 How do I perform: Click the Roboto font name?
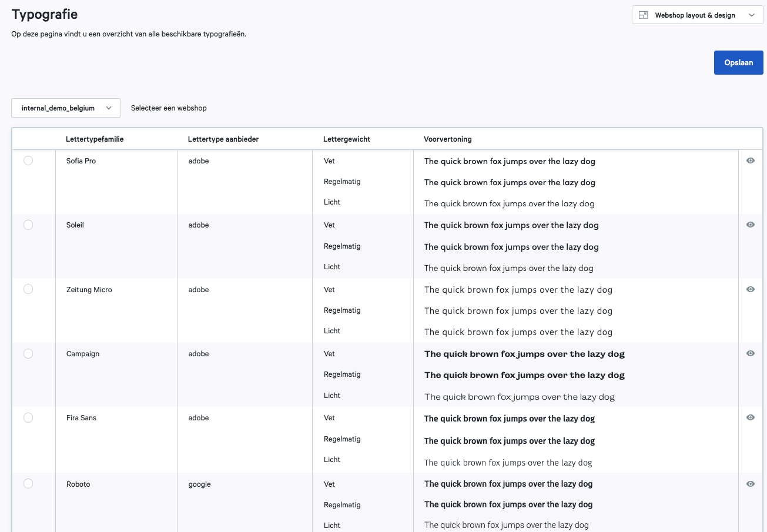[x=78, y=484]
